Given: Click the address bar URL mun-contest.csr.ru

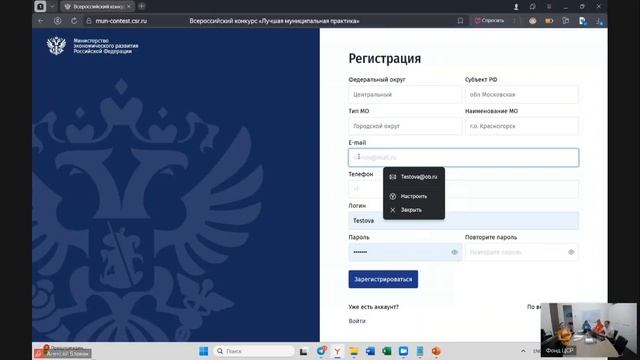Looking at the screenshot, I should [121, 20].
